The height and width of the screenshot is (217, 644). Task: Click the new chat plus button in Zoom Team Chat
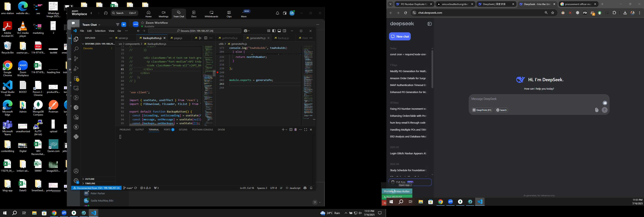pyautogui.click(x=124, y=25)
